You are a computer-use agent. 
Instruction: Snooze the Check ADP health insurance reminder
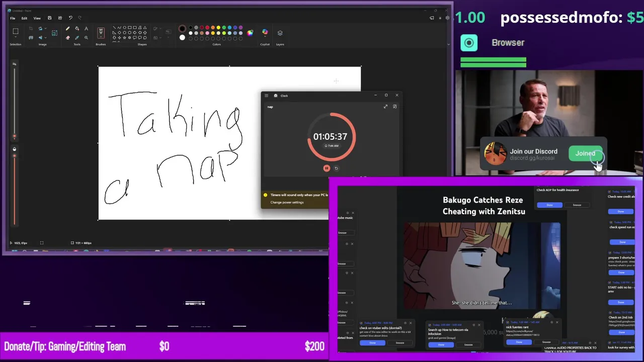tap(577, 205)
